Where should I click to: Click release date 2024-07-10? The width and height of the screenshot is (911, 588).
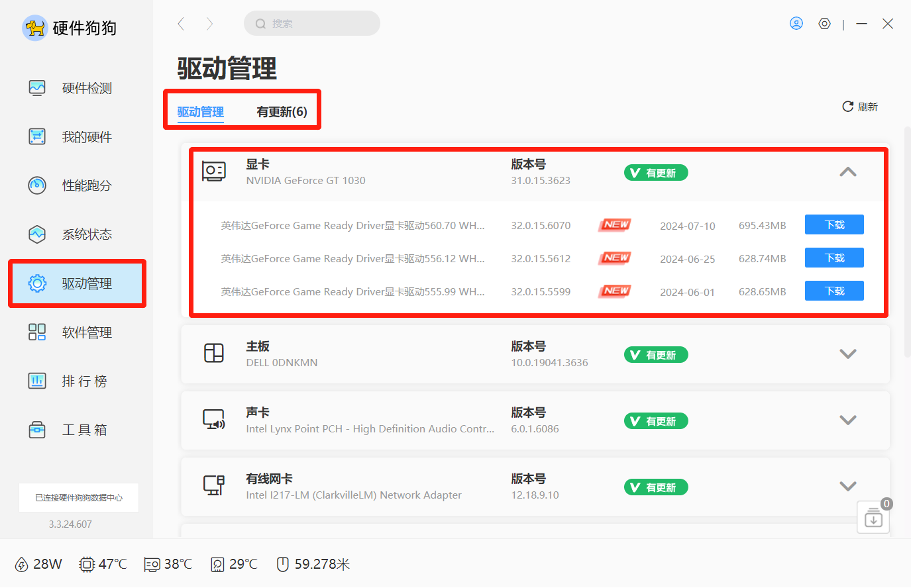pyautogui.click(x=688, y=226)
